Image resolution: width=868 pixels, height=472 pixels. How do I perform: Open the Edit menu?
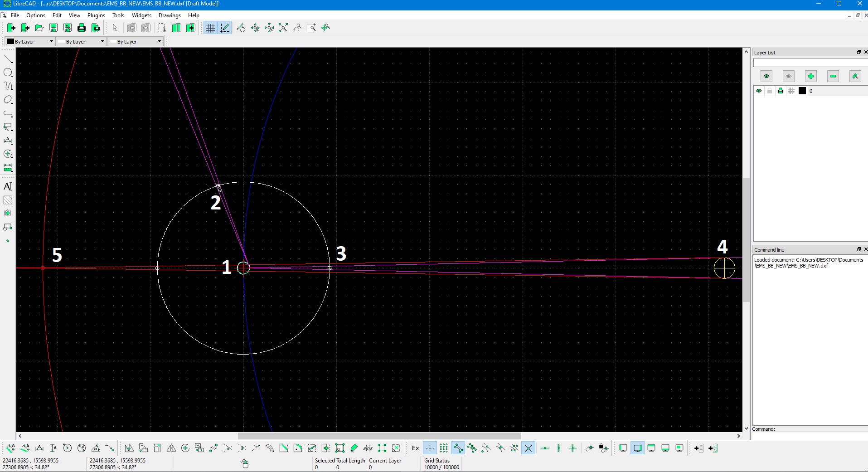(57, 15)
